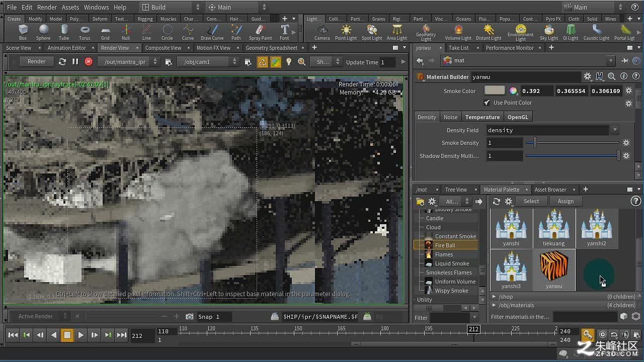Open the Windows menu
The width and height of the screenshot is (644, 362).
(96, 7)
